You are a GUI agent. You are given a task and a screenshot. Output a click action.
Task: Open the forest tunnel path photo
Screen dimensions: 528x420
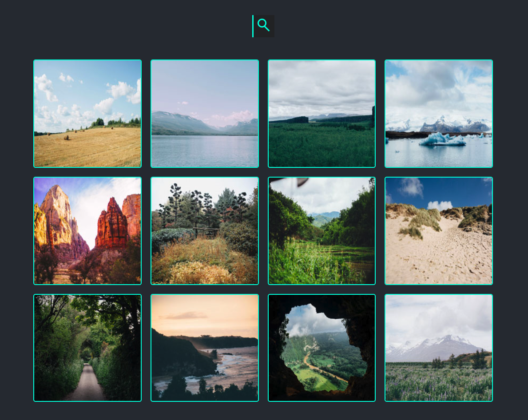click(x=87, y=348)
